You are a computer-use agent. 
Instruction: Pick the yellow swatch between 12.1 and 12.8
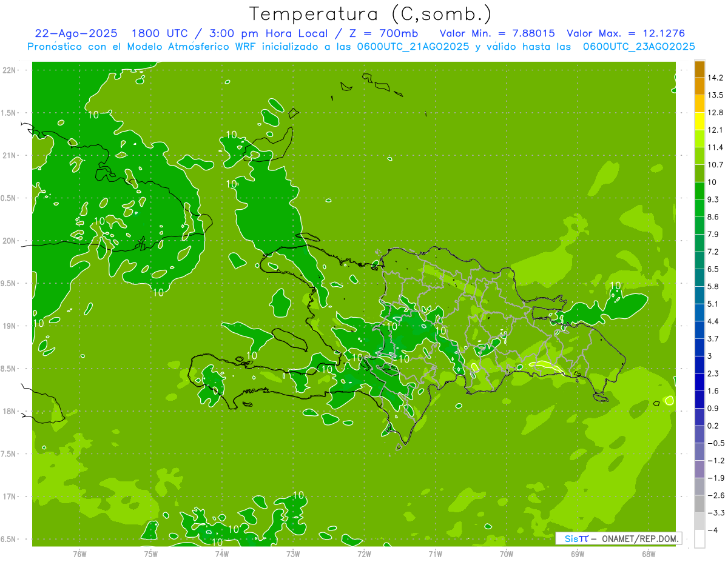(x=699, y=121)
